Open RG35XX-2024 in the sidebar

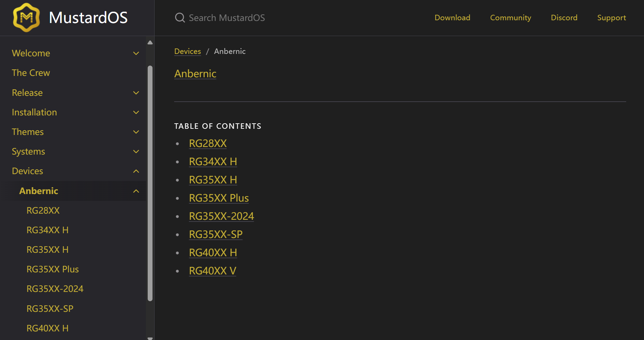[x=55, y=289]
